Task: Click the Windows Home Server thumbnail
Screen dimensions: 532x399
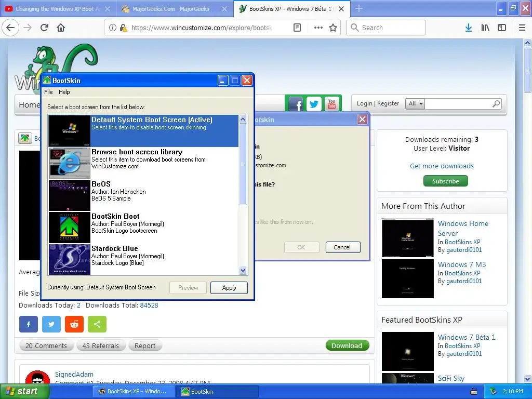Action: click(408, 237)
